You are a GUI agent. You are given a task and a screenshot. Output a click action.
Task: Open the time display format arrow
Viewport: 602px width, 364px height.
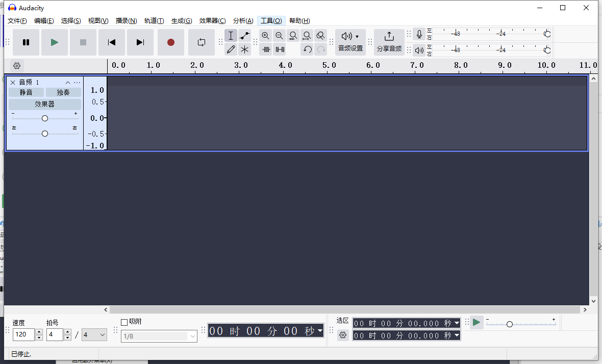pyautogui.click(x=320, y=330)
